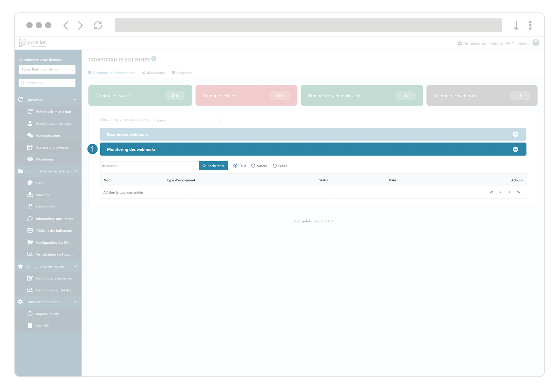559x392 pixels.
Task: Click the Rechercher button
Action: coord(213,165)
